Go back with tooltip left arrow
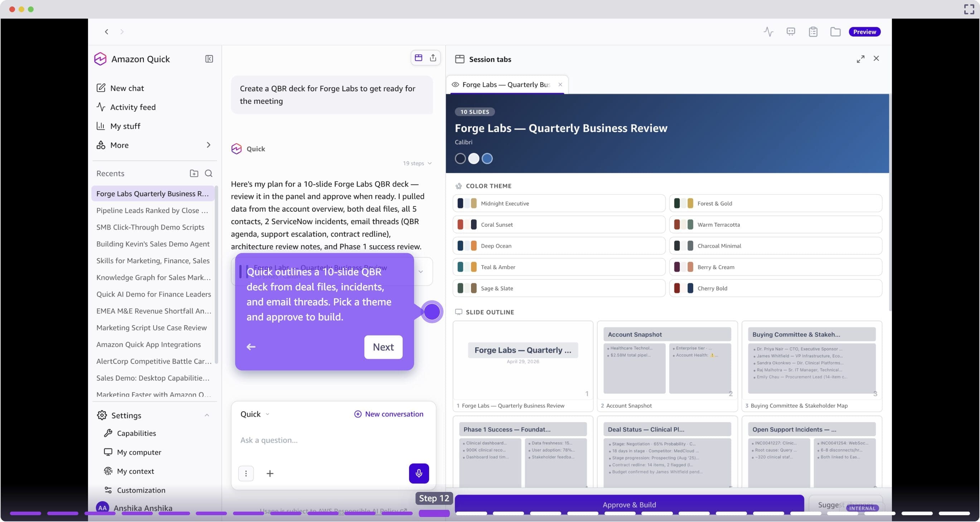Image resolution: width=980 pixels, height=522 pixels. pos(251,347)
